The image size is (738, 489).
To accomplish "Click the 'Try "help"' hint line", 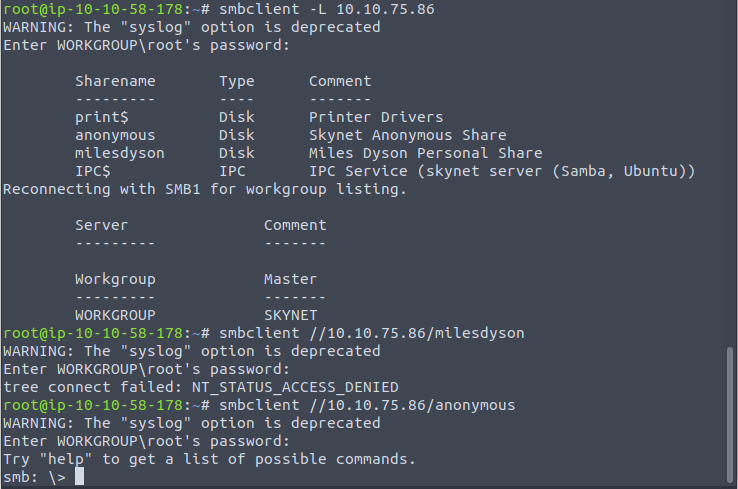I will tap(210, 459).
